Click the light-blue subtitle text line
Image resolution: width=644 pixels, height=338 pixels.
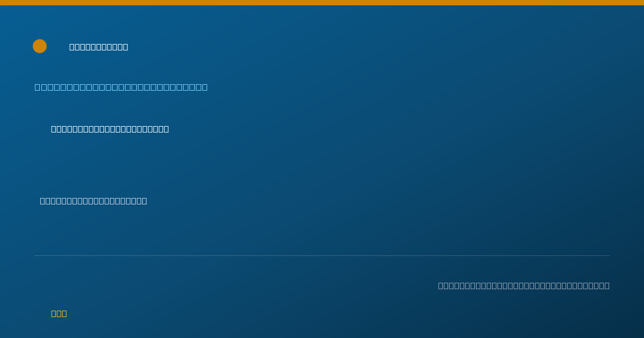click(x=121, y=87)
